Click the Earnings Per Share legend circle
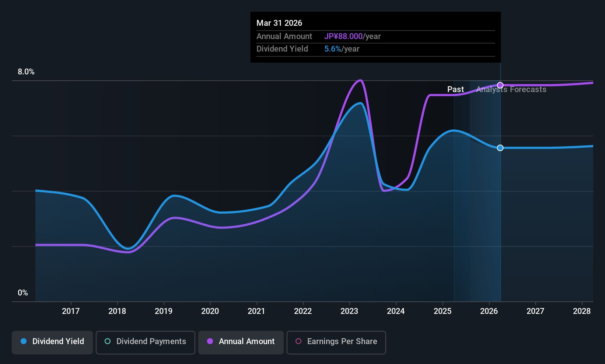This screenshot has height=364, width=605. pyautogui.click(x=298, y=342)
